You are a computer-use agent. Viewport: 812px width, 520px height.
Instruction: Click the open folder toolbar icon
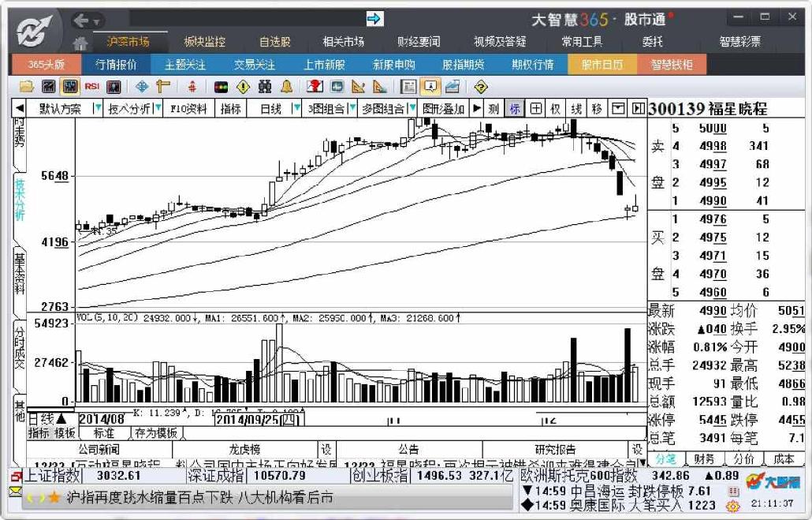pos(27,87)
